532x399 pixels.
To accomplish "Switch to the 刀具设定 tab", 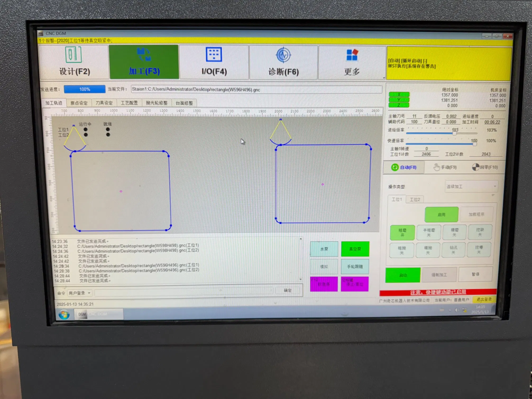I will click(x=104, y=103).
